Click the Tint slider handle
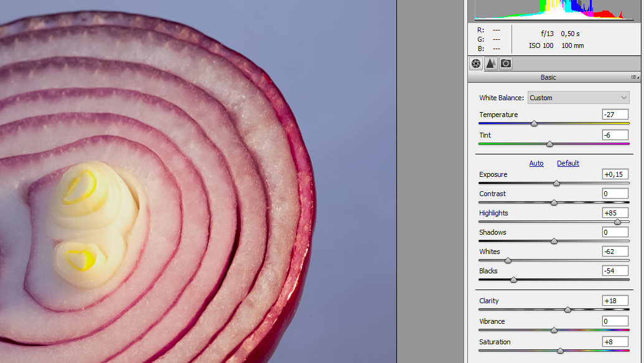Viewport: 644px width, 363px height. 549,144
